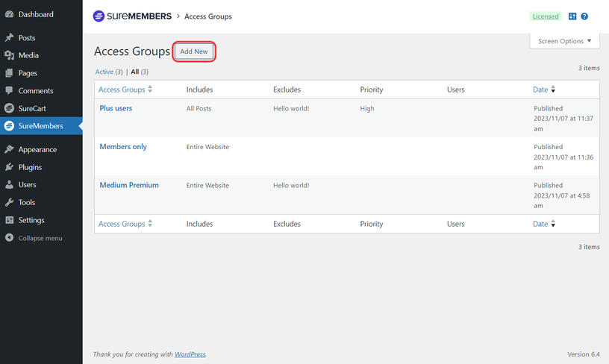Sort by Access Groups arrows in footer row
This screenshot has width=609, height=364.
[150, 224]
